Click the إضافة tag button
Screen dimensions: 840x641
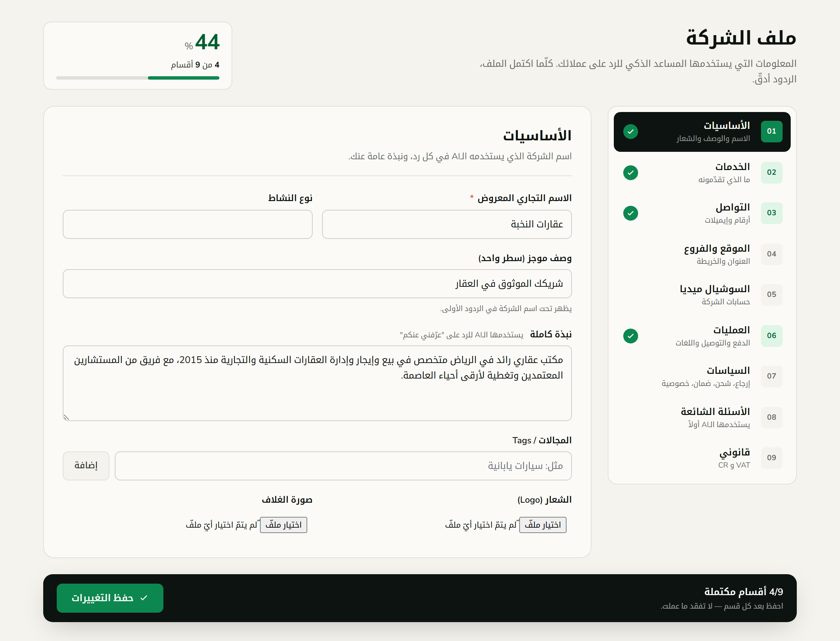[x=86, y=466]
